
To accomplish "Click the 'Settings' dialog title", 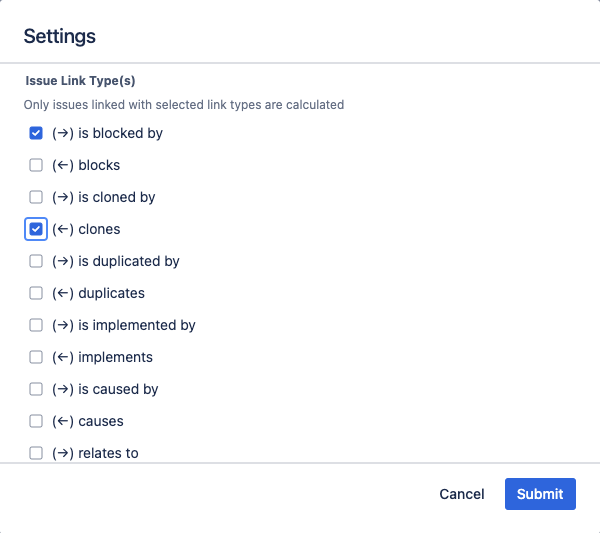I will click(x=60, y=36).
